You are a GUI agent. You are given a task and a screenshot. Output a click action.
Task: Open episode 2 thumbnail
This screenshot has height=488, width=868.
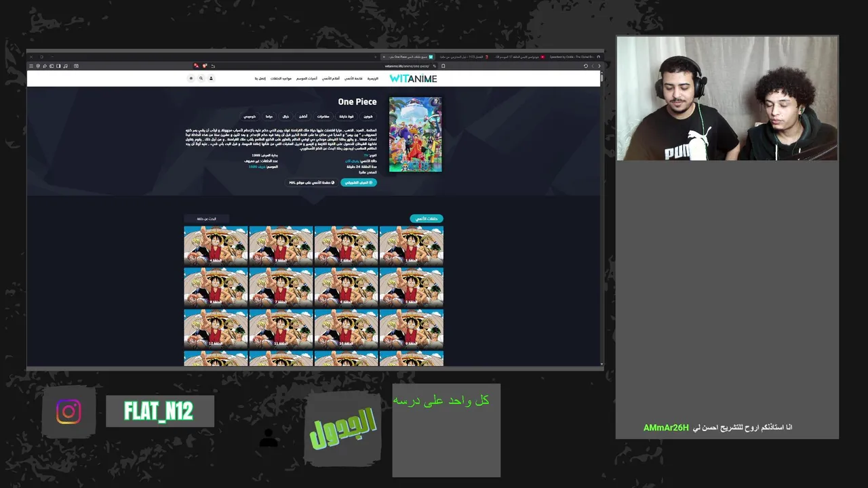click(x=346, y=245)
